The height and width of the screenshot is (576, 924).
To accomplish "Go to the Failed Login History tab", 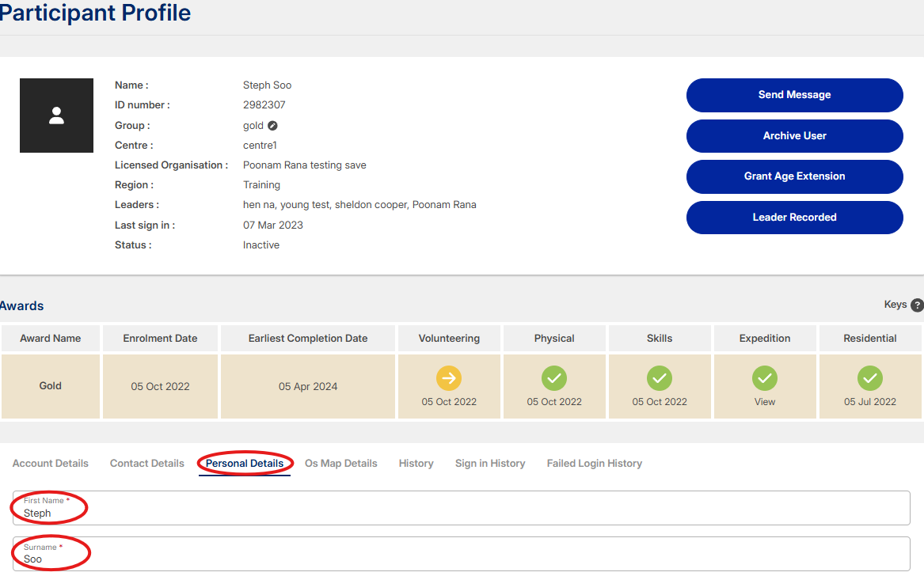I will pos(595,464).
